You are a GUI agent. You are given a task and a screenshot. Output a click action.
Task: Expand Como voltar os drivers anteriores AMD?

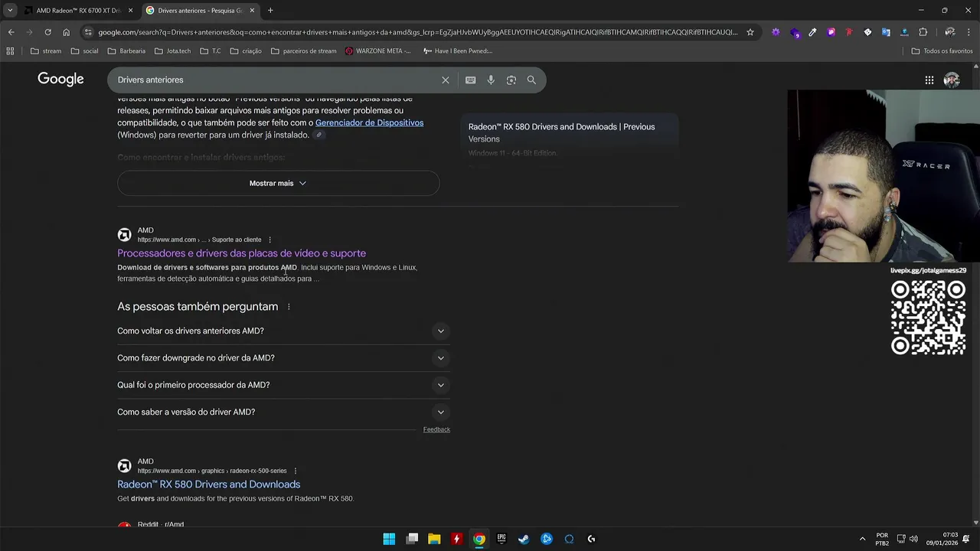[x=283, y=331]
